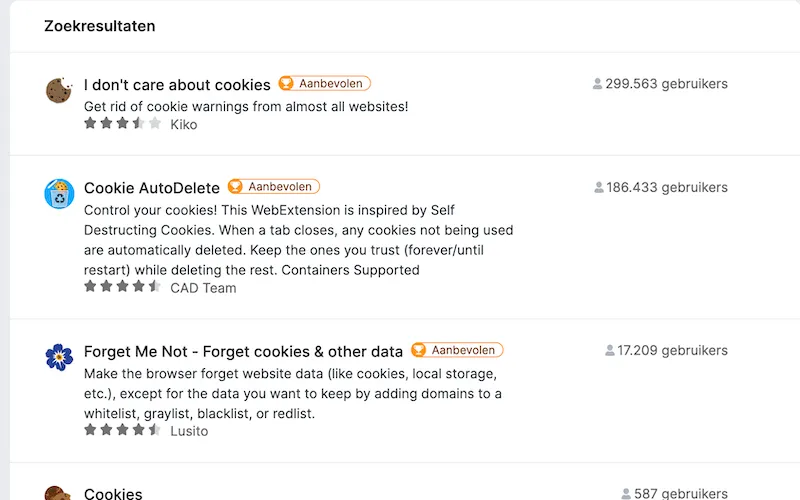Click the user icon next to 299.563 gebruikers

pyautogui.click(x=597, y=84)
